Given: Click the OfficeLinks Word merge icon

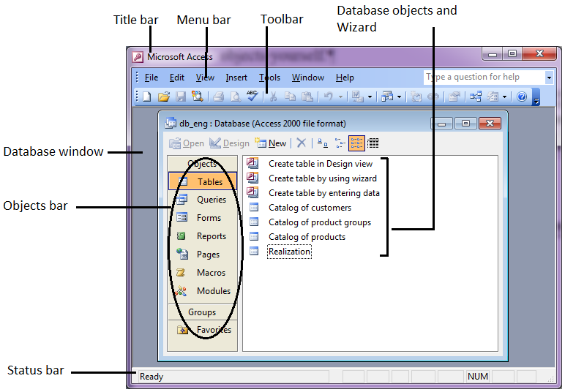Looking at the screenshot, I should coord(357,97).
